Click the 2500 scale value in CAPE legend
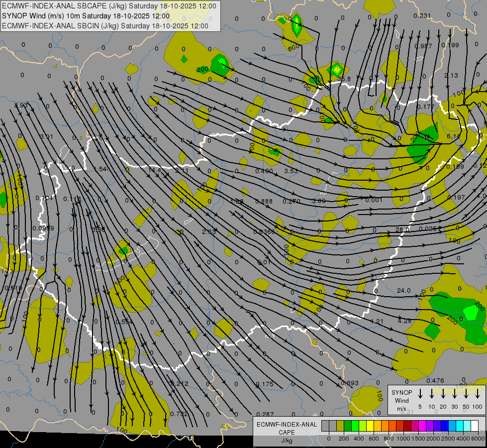487x448 pixels. (448, 439)
